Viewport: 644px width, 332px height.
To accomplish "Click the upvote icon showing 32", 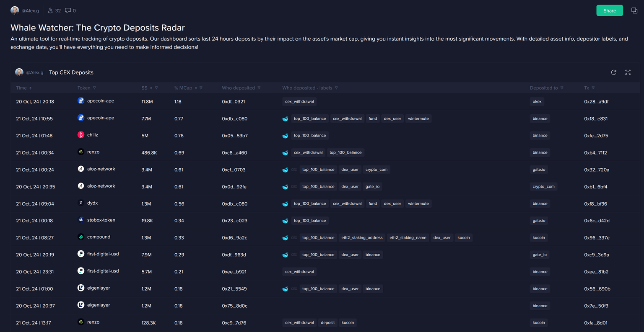I will pos(51,10).
